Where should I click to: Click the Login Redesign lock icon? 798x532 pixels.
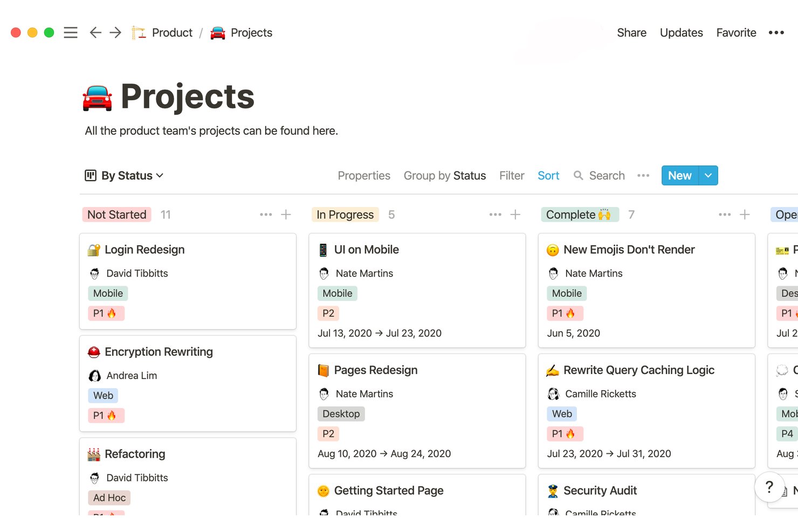[94, 250]
